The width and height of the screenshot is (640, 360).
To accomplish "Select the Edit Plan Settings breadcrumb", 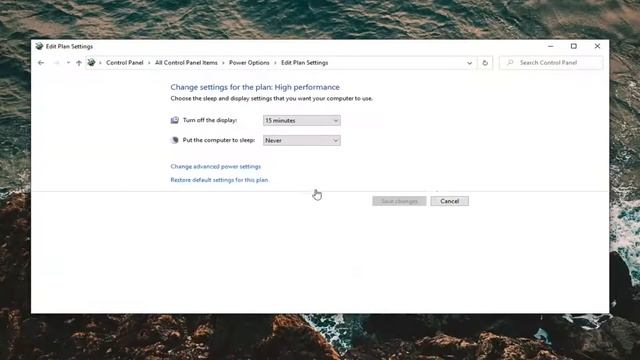I will [x=304, y=62].
